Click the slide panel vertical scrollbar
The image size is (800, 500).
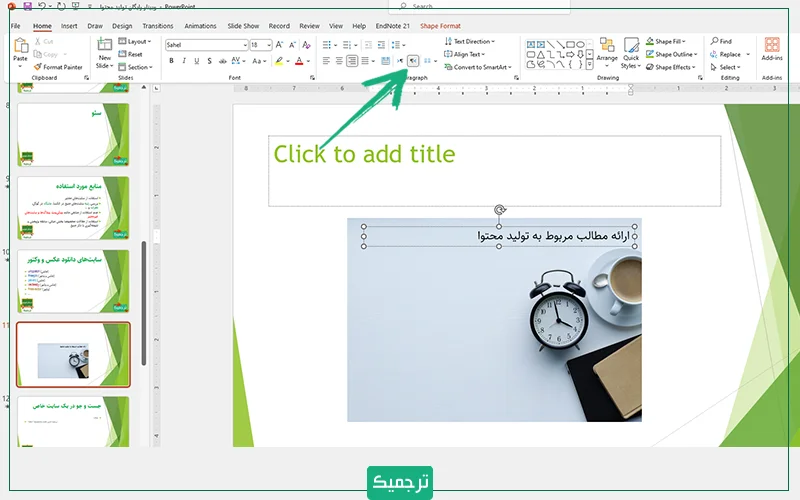[144, 303]
